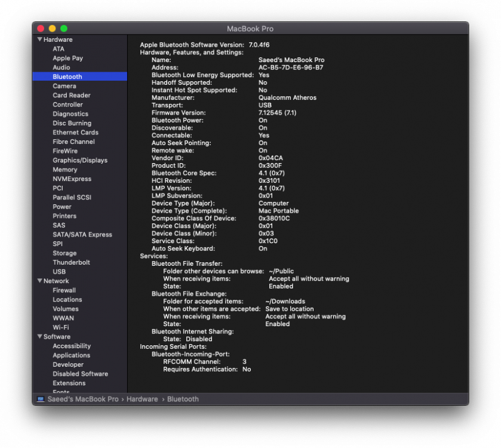Click the software version value 7.0.4f6
Viewport: 501px width, 448px height.
(x=259, y=45)
